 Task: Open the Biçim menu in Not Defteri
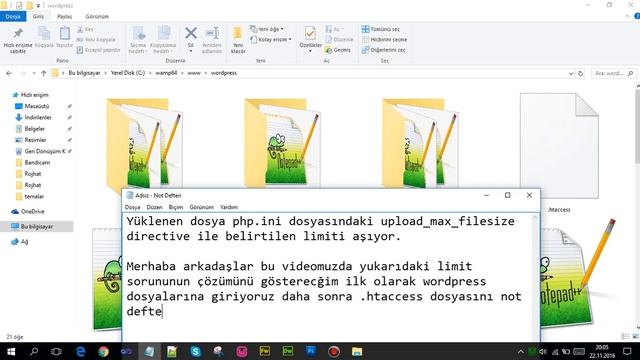coord(176,207)
